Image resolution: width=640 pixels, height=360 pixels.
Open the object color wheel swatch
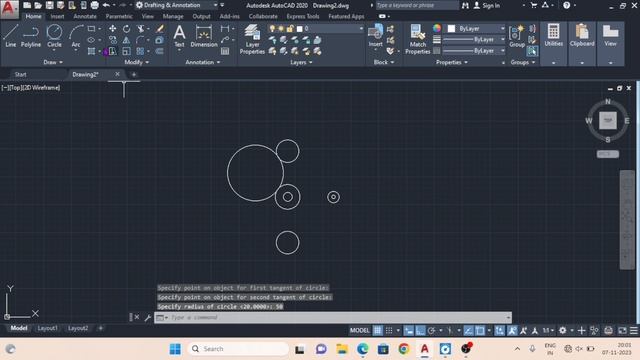437,28
